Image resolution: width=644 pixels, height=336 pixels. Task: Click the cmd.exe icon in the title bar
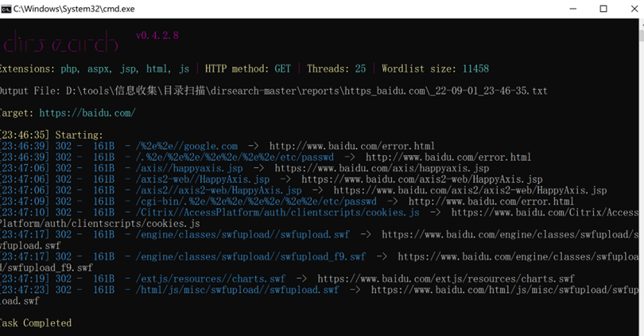6,9
